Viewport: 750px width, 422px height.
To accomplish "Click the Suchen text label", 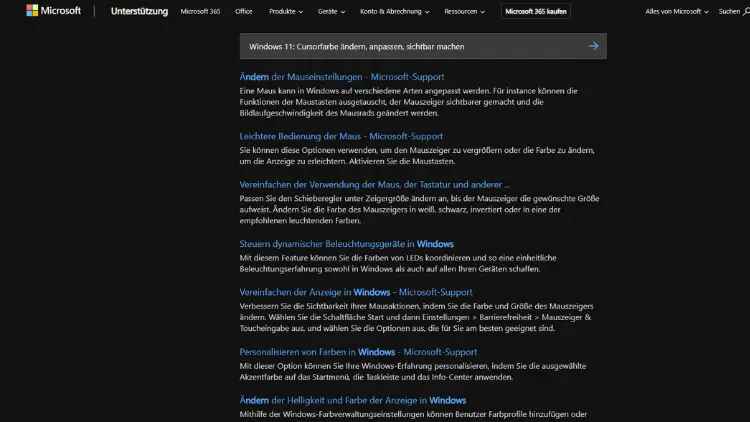I will (x=729, y=11).
